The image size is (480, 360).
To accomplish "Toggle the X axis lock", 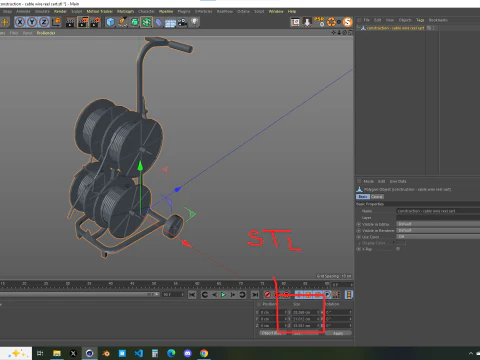I will [20, 22].
